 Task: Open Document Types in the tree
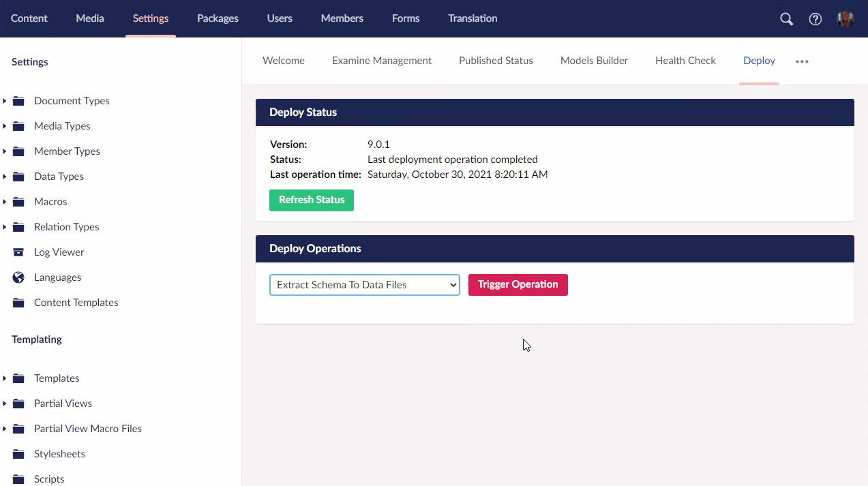tap(72, 101)
